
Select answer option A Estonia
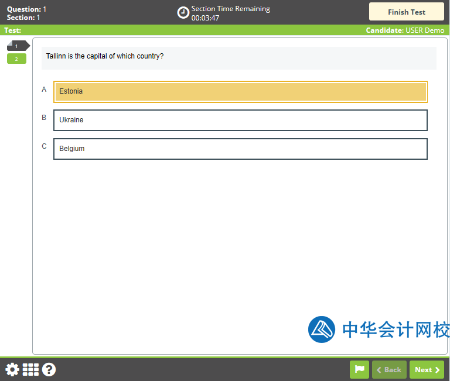(240, 92)
